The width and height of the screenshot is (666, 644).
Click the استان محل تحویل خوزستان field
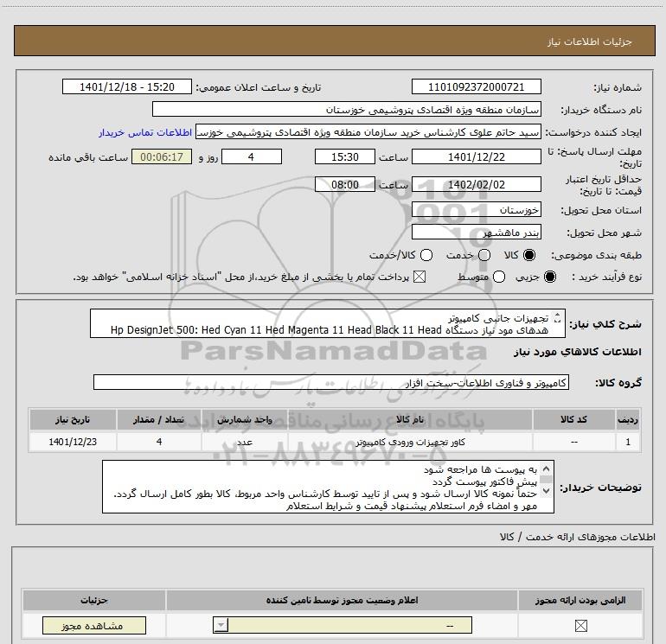point(476,209)
